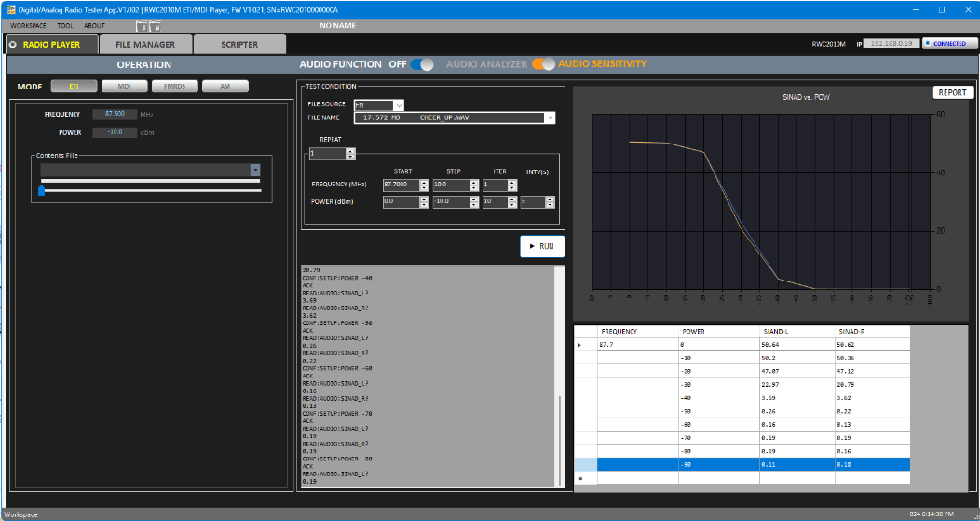The image size is (980, 521).
Task: Click the SIAND-L cell 47.87
Action: click(x=796, y=371)
